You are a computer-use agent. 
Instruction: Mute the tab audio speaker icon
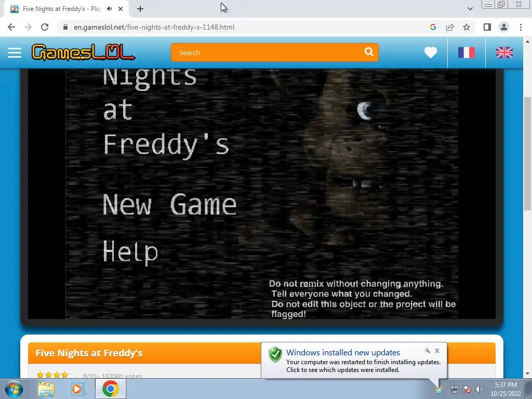[109, 9]
